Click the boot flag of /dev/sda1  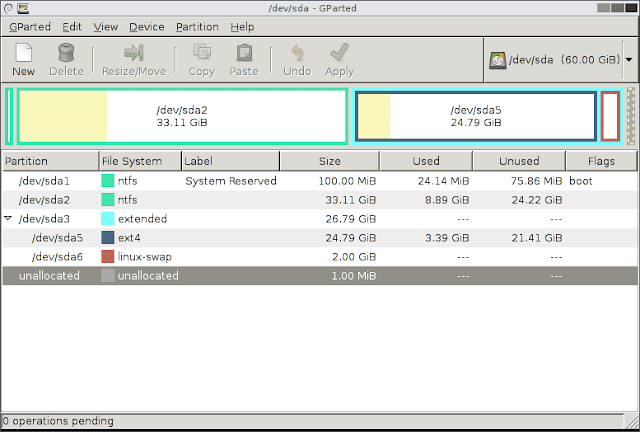pos(580,181)
